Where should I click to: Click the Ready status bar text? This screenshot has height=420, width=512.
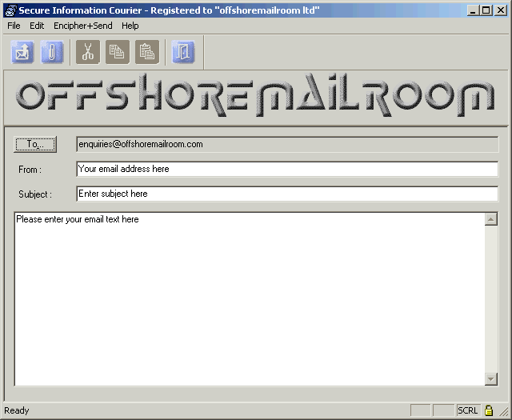(x=17, y=410)
